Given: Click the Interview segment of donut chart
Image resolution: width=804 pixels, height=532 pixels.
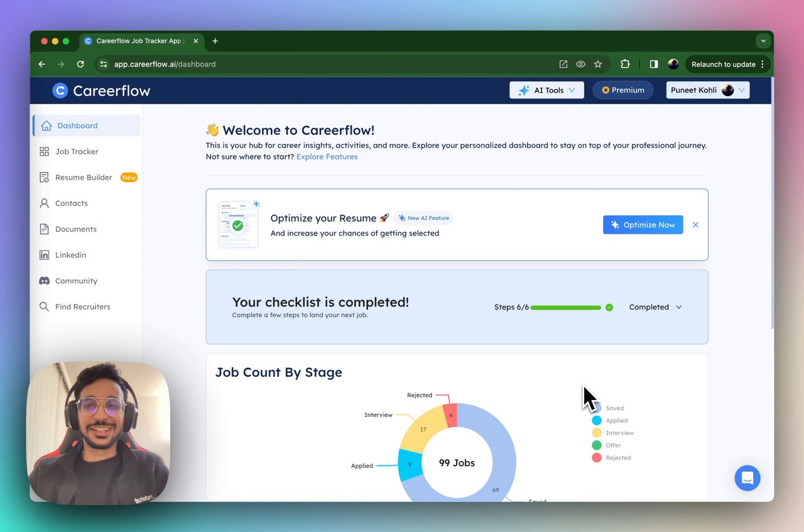Looking at the screenshot, I should [423, 429].
